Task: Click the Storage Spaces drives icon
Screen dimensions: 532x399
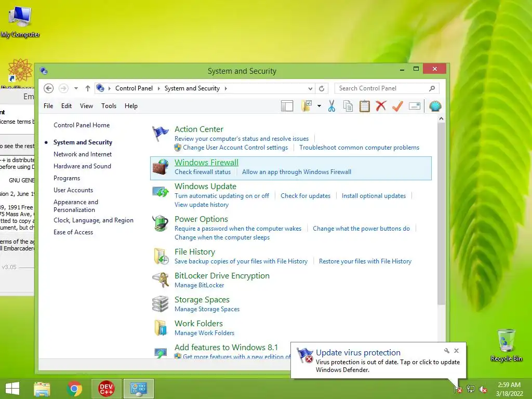Action: pos(160,304)
